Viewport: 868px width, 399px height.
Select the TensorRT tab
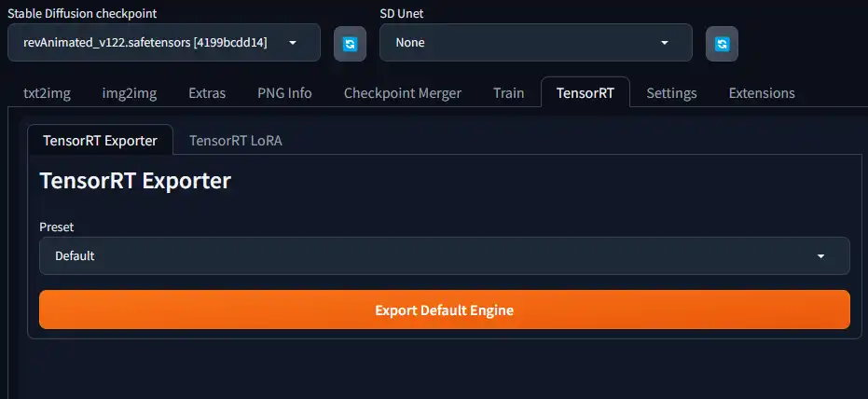586,92
